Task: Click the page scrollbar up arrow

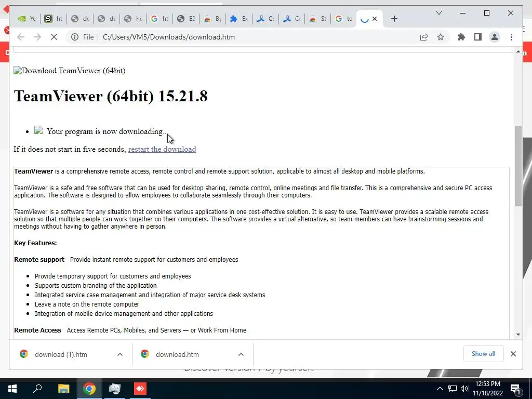Action: (518, 51)
